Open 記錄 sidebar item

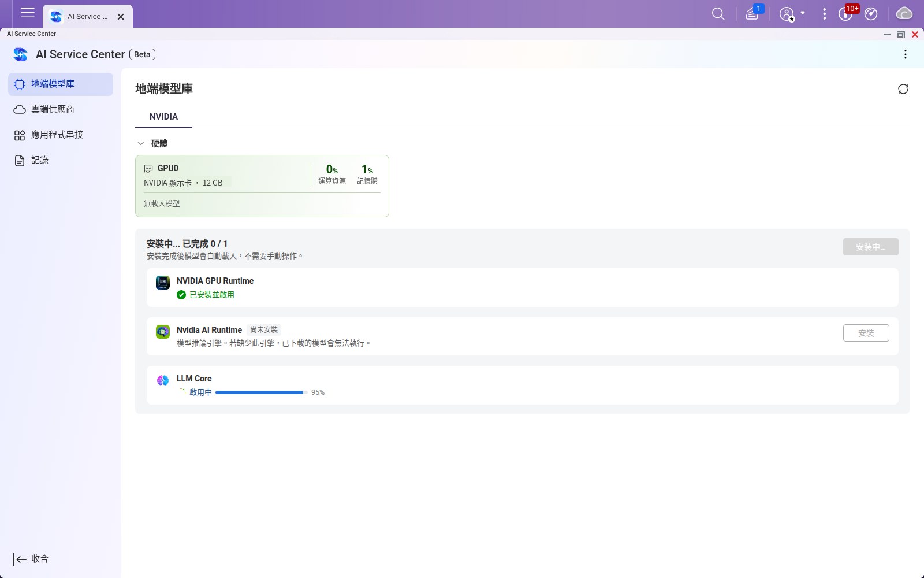point(61,160)
